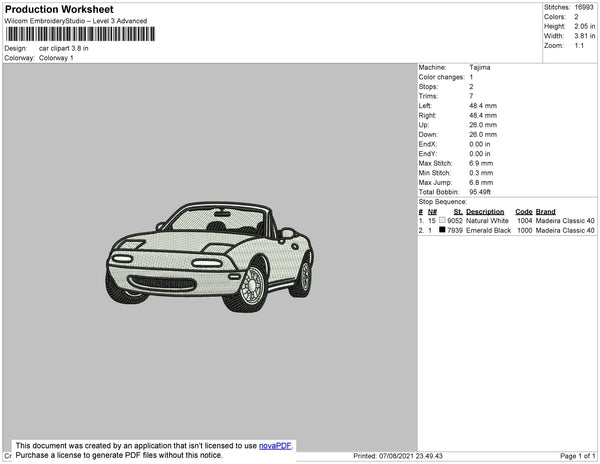Click the Emerald Black color swatch

442,230
